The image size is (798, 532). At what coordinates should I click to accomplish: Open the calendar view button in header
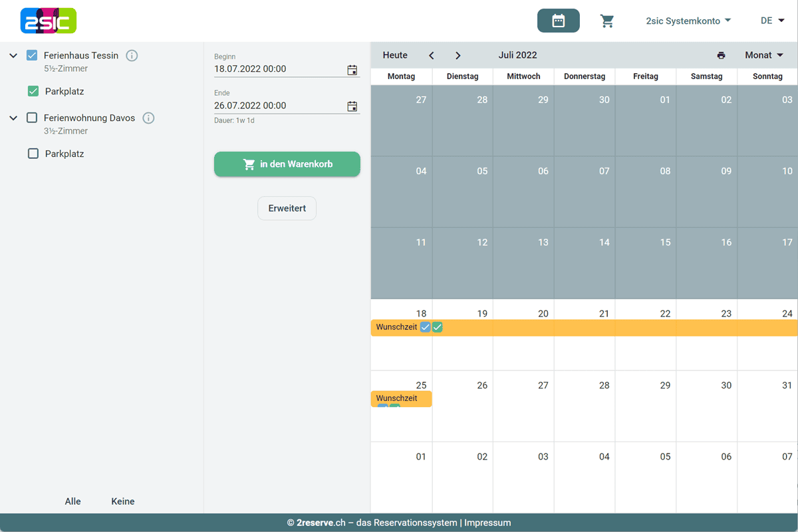click(x=558, y=21)
